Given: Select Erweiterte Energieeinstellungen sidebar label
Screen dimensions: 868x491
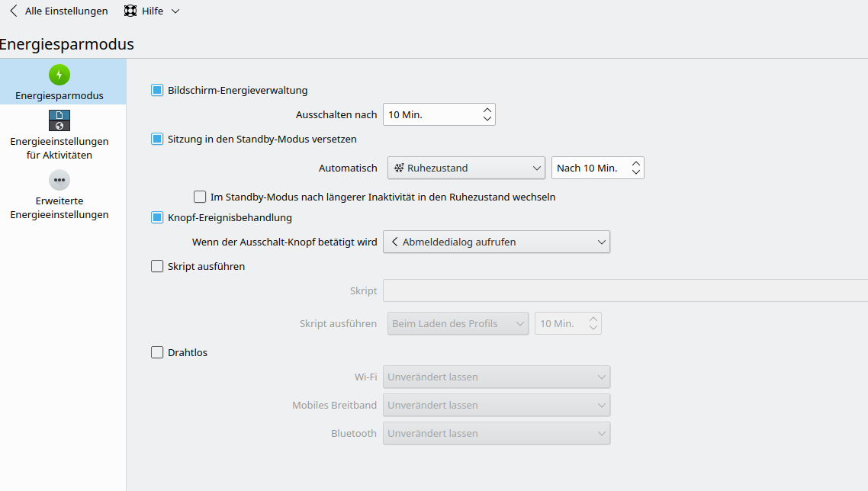Looking at the screenshot, I should (59, 207).
